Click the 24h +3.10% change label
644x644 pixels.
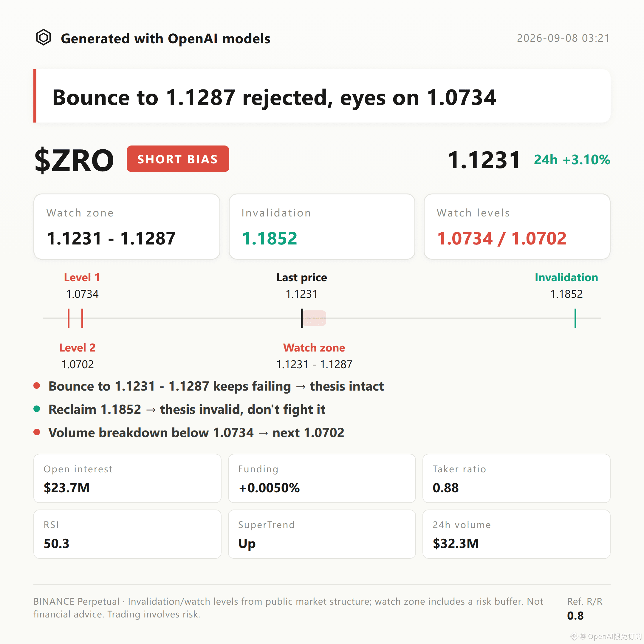click(572, 160)
